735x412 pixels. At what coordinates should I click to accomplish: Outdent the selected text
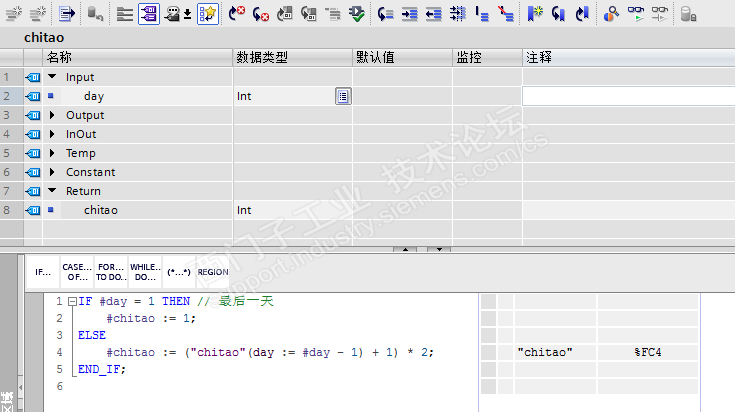tap(434, 14)
